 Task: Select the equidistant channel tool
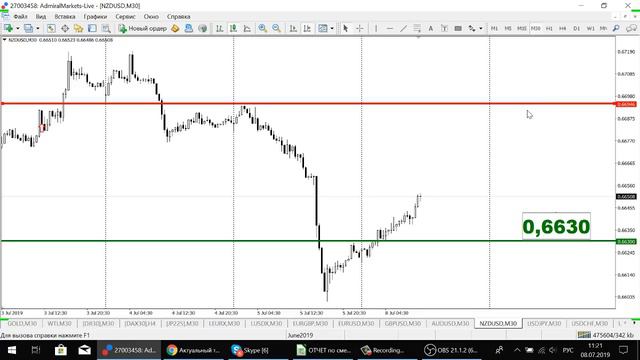pos(417,28)
